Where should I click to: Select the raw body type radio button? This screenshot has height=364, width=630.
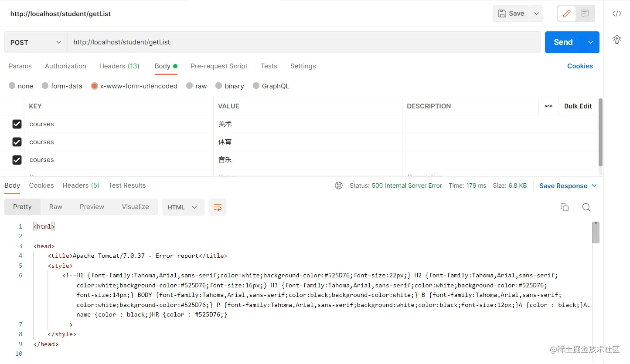pos(190,86)
